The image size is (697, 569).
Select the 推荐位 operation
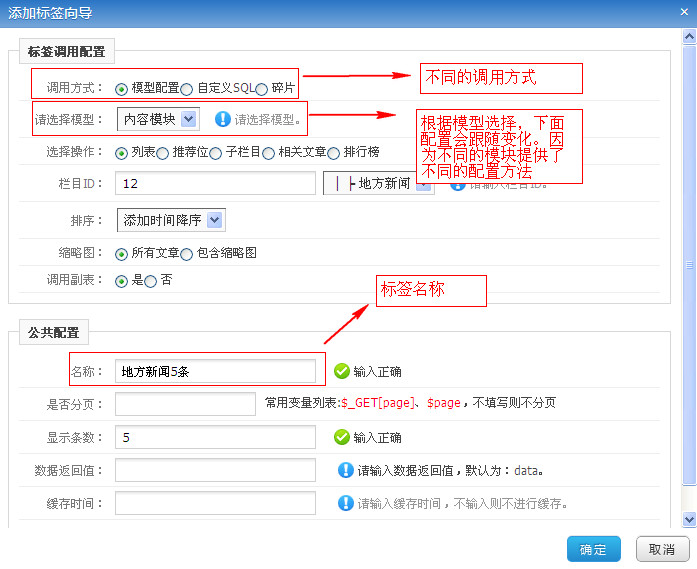click(x=164, y=153)
